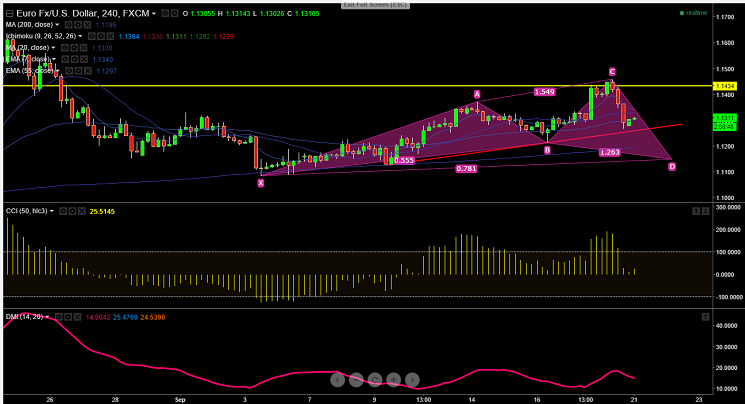745x404 pixels.
Task: Hide the MA (20, close) indicator via eye icon
Action: click(x=64, y=48)
